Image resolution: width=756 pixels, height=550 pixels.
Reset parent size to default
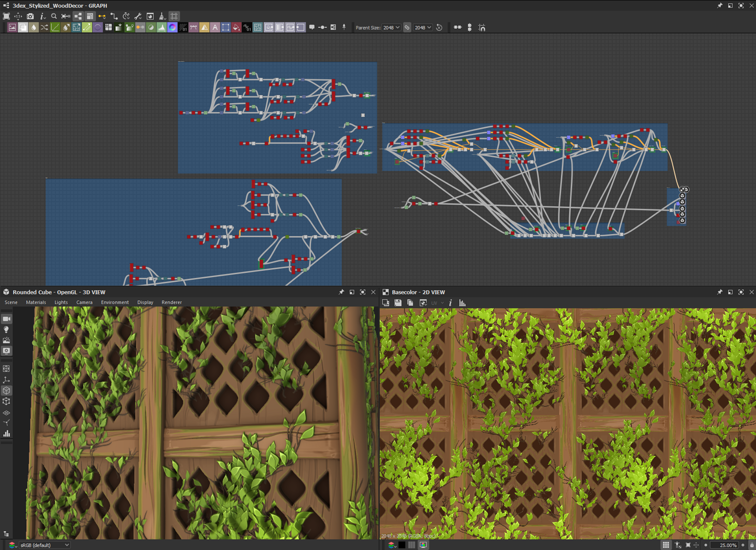click(x=439, y=27)
